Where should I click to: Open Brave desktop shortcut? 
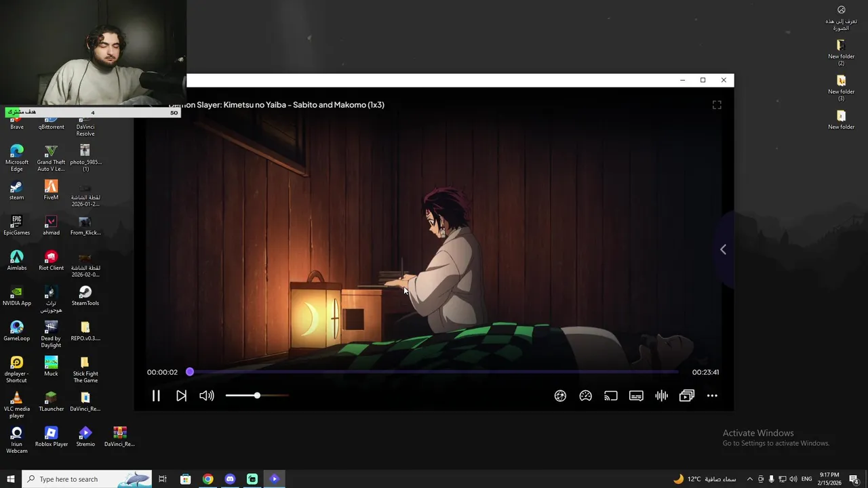(17, 123)
